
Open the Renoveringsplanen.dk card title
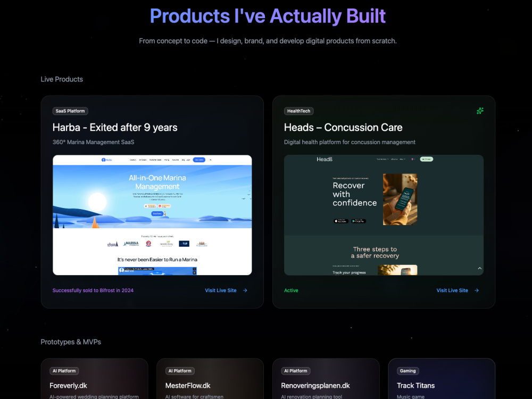[x=315, y=385]
